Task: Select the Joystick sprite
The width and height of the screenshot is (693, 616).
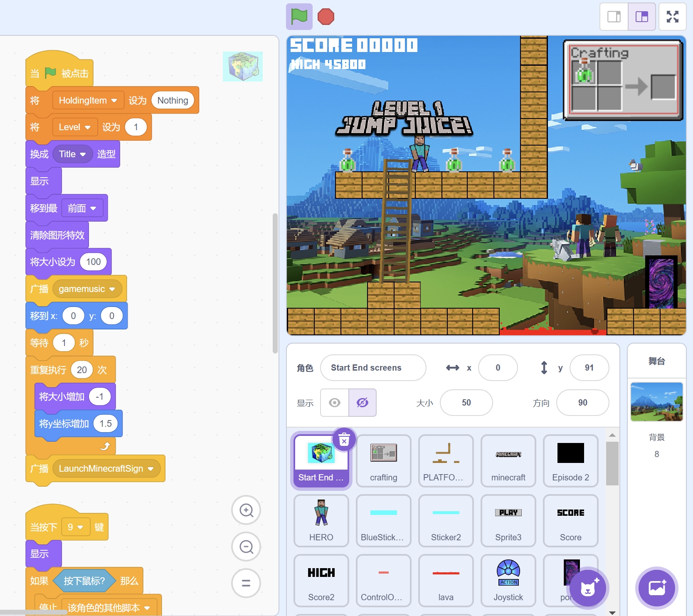Action: click(x=508, y=580)
